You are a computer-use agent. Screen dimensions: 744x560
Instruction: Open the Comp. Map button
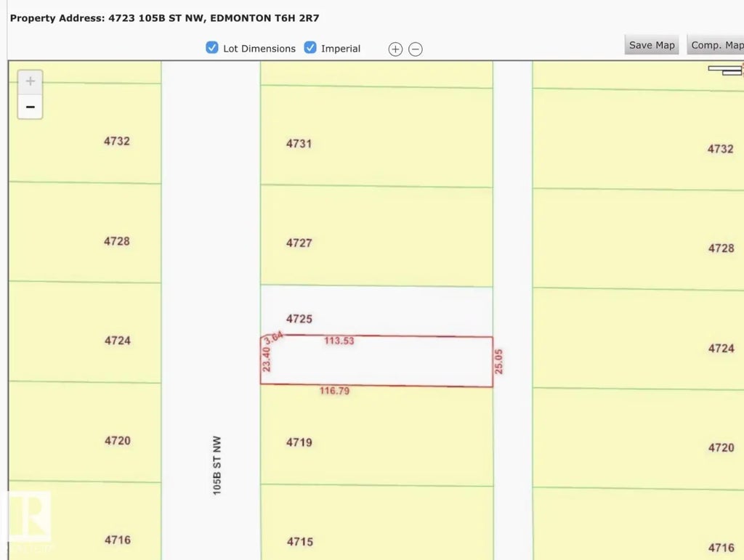pos(716,45)
